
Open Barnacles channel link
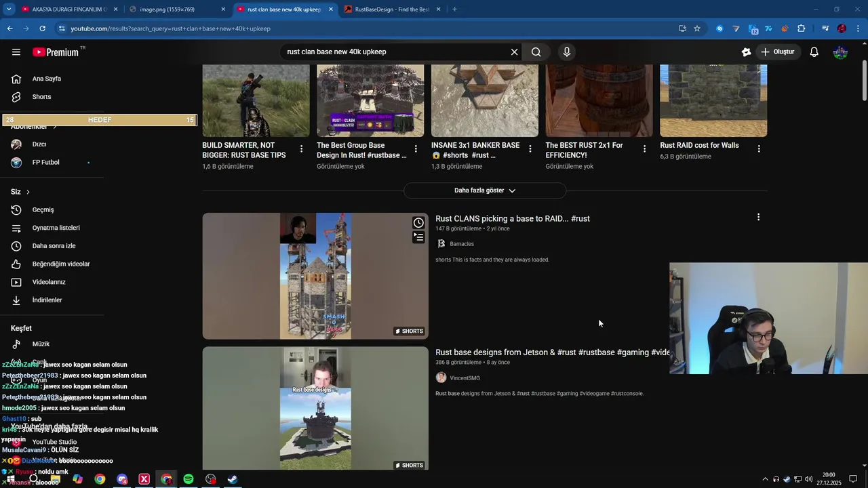click(462, 244)
